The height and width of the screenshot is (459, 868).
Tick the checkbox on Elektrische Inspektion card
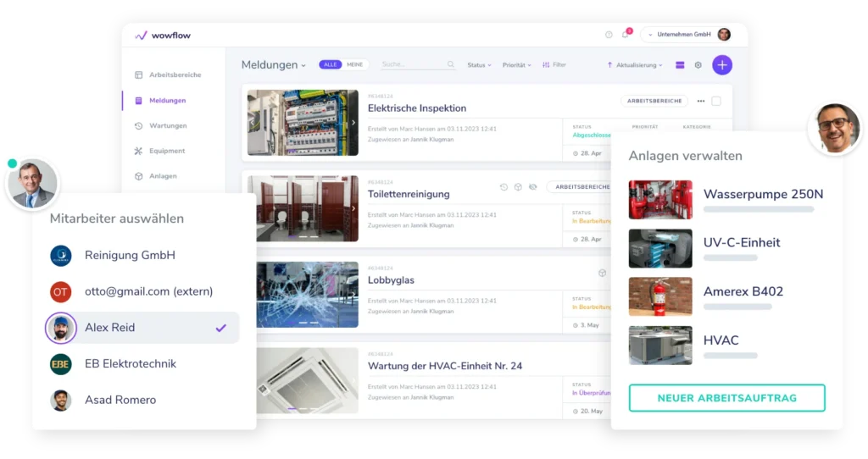click(x=716, y=102)
